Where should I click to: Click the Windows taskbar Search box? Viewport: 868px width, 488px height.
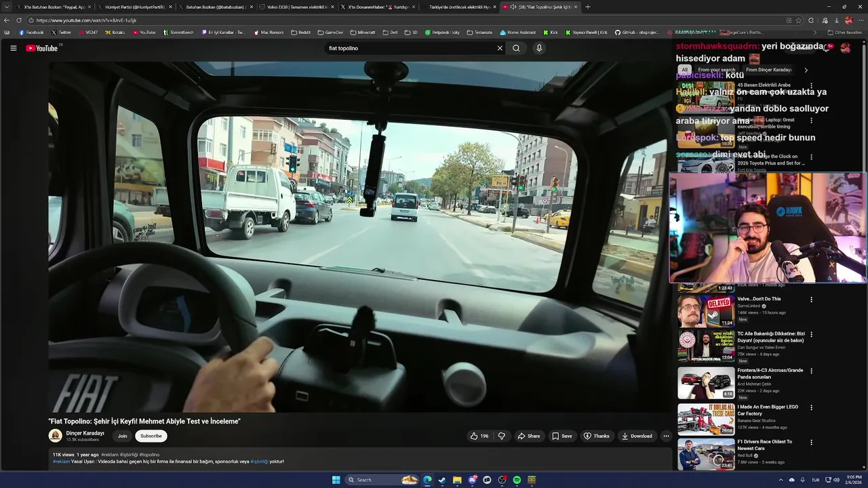click(382, 480)
